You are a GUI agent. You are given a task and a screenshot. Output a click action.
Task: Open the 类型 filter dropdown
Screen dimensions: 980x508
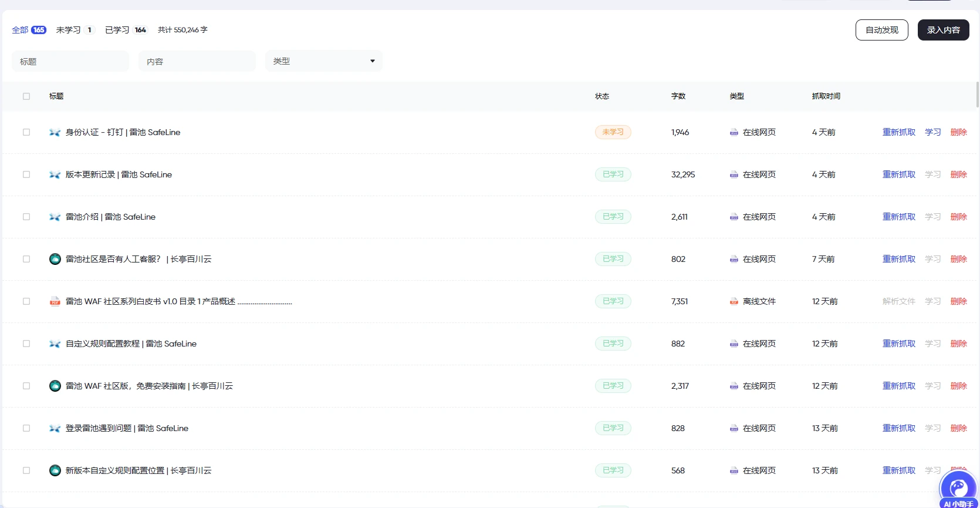click(x=324, y=61)
